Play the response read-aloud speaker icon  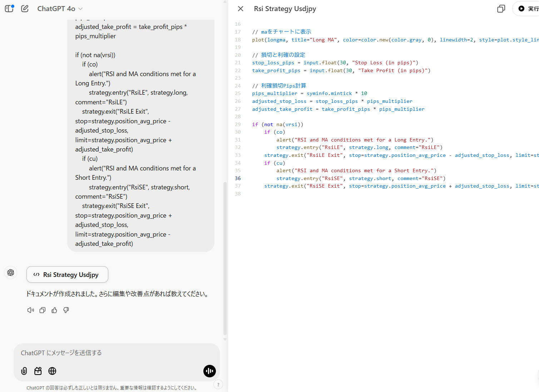[x=31, y=310]
